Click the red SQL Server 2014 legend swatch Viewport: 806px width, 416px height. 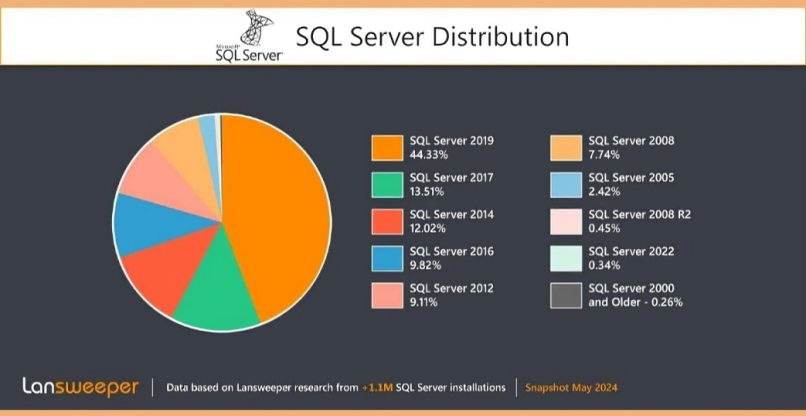(385, 221)
